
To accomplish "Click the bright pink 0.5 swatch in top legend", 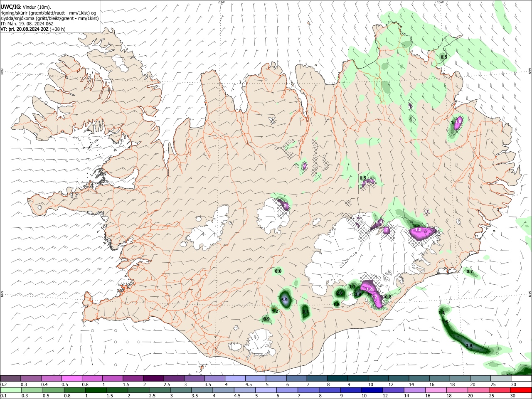I will tap(72, 378).
